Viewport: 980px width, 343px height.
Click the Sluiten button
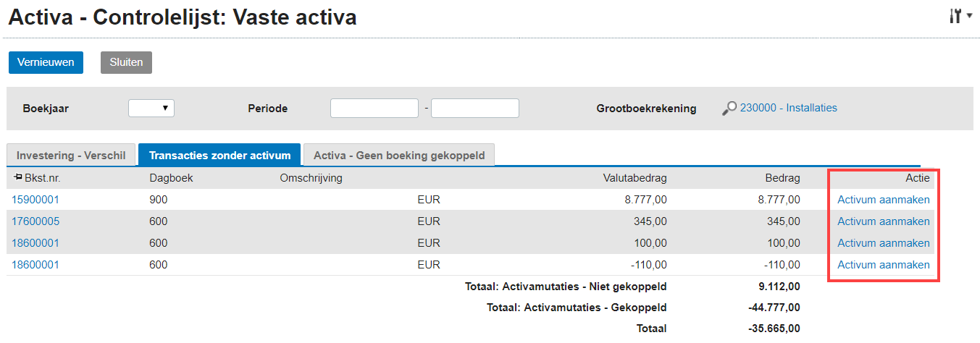click(x=126, y=62)
